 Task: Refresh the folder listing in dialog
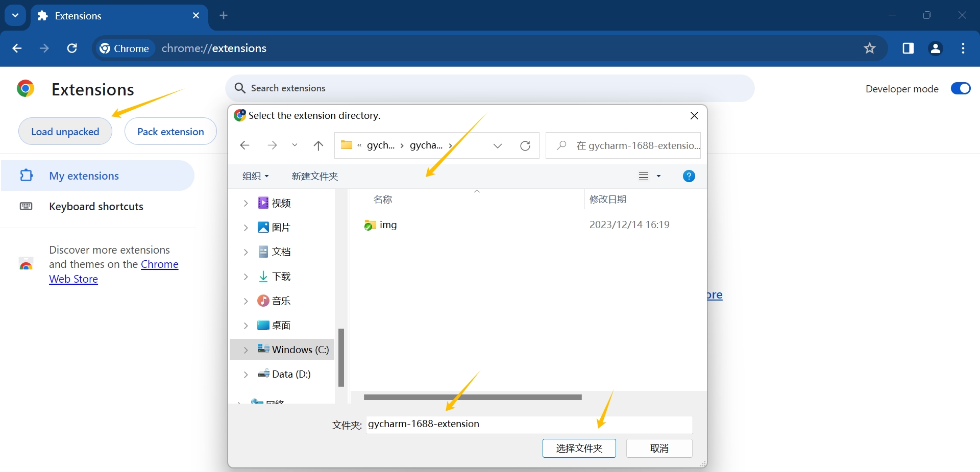point(525,145)
